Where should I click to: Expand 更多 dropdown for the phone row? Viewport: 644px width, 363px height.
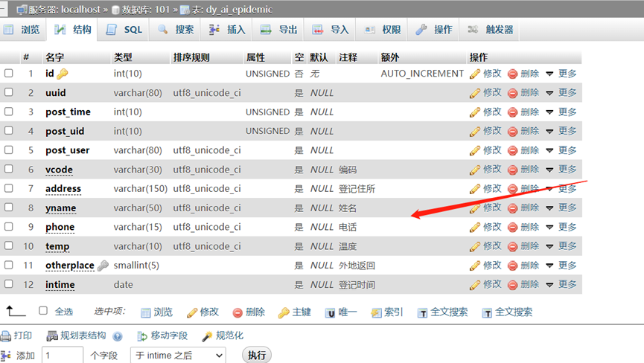[x=561, y=227]
